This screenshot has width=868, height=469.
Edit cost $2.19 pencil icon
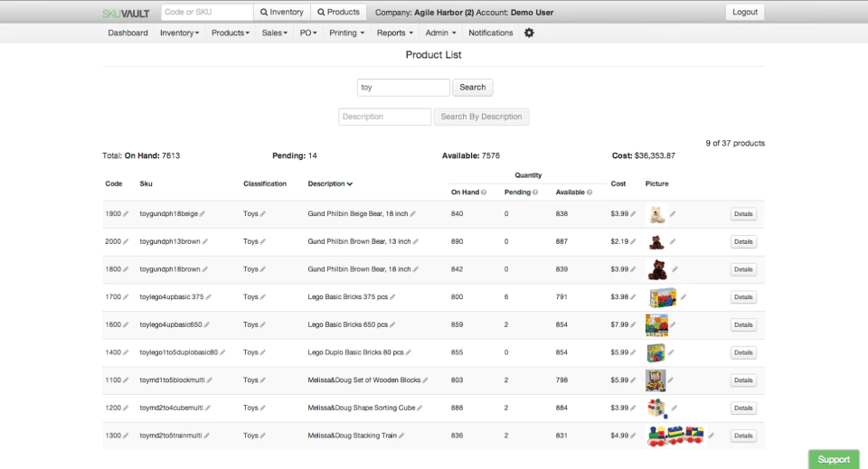coord(633,241)
